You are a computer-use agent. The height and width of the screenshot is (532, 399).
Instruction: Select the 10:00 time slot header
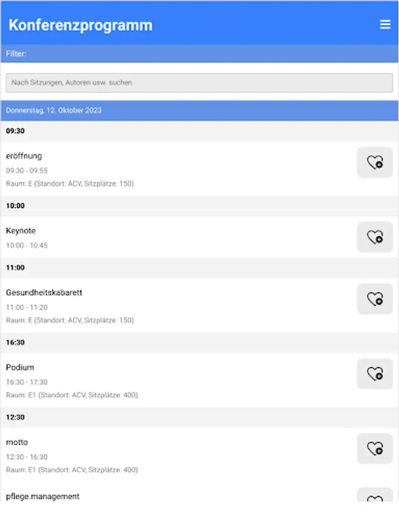[15, 206]
